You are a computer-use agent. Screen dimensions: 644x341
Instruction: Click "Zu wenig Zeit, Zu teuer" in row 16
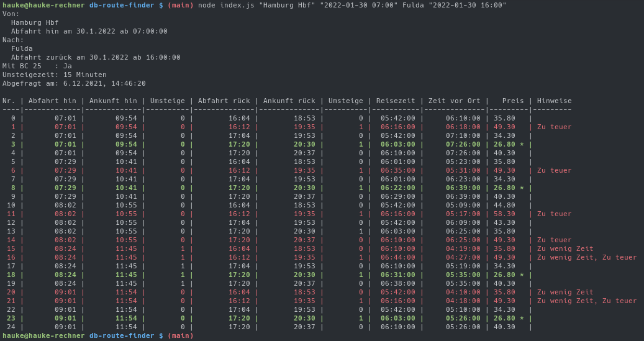587,257
